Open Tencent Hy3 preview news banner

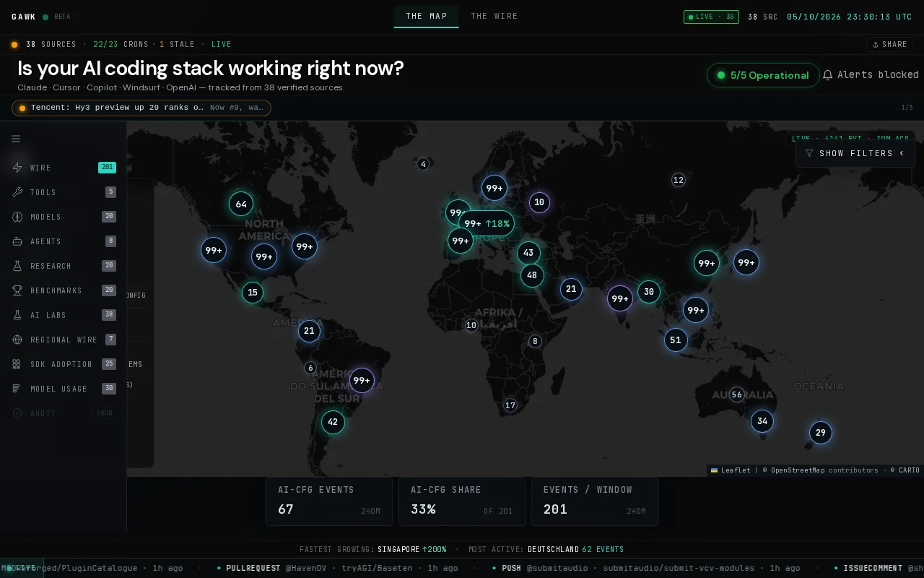(x=141, y=108)
